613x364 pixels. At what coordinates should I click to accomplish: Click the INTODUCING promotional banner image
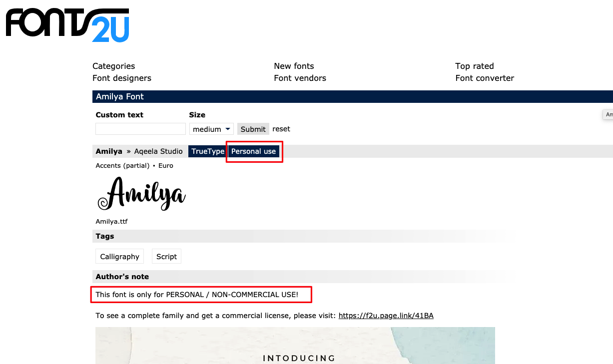pyautogui.click(x=295, y=346)
